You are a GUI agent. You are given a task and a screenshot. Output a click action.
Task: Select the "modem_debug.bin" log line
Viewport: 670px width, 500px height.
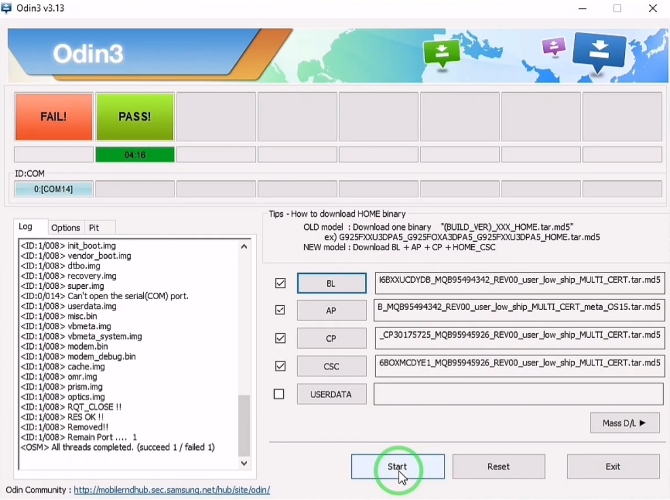coord(78,356)
